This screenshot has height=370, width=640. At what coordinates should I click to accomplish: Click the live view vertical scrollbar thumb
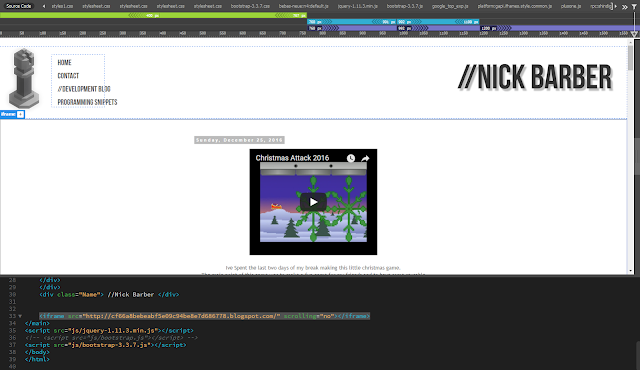click(x=631, y=57)
